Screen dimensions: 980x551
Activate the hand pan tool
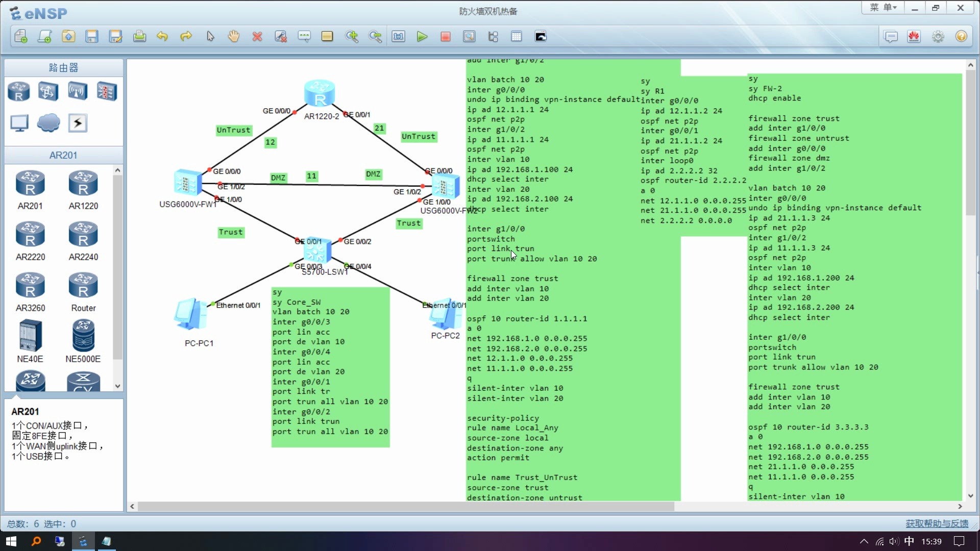point(234,36)
